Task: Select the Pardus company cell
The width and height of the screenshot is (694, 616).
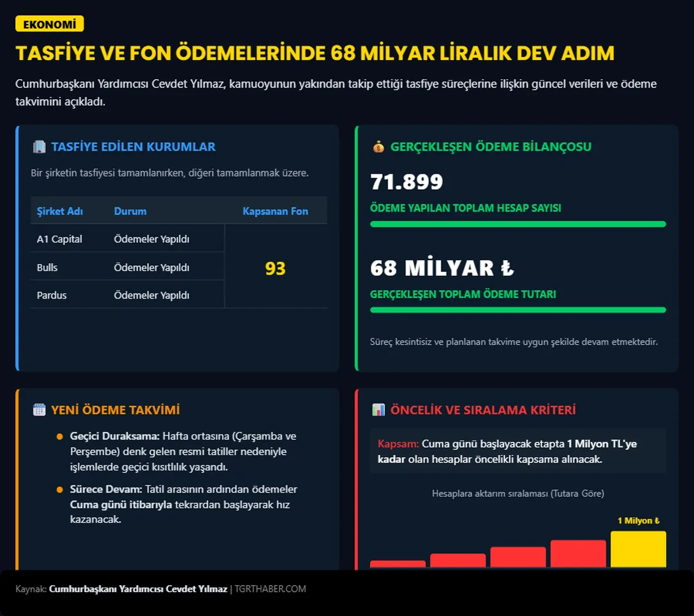Action: pos(52,295)
